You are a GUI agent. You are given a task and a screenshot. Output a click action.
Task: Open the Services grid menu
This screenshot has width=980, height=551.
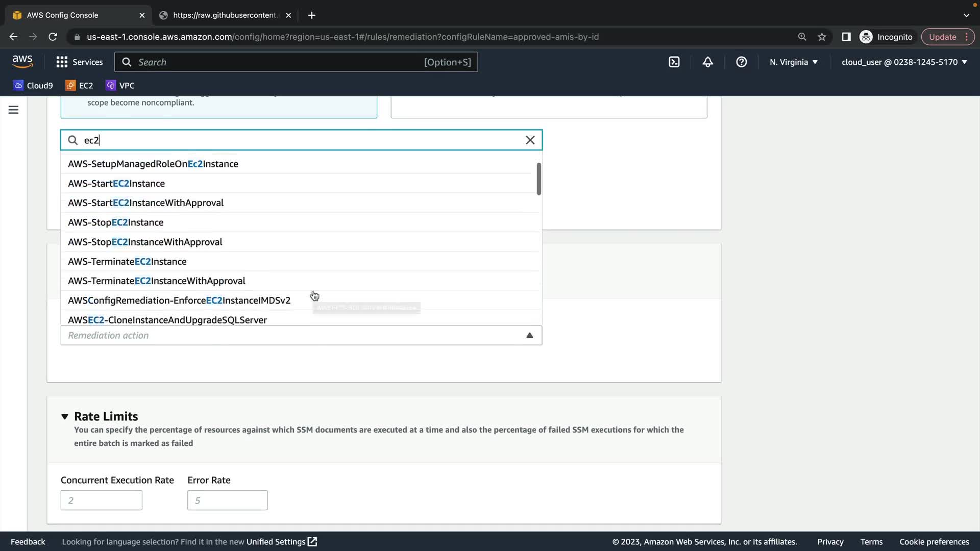pyautogui.click(x=79, y=62)
